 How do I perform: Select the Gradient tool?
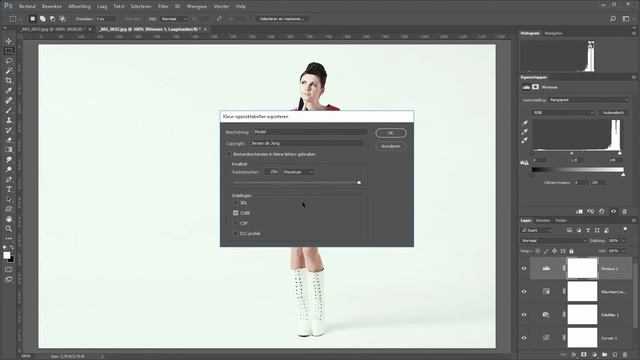(x=9, y=149)
